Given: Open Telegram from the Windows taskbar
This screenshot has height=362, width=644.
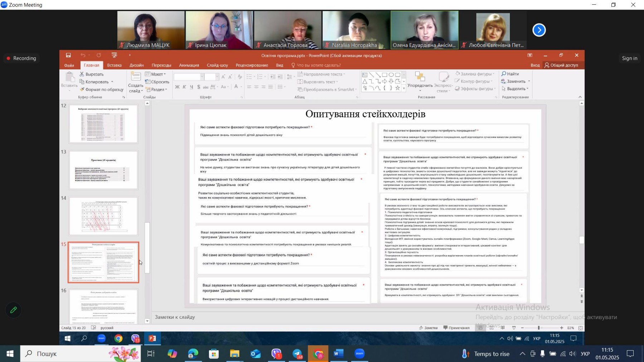Looking at the screenshot, I should point(297,354).
